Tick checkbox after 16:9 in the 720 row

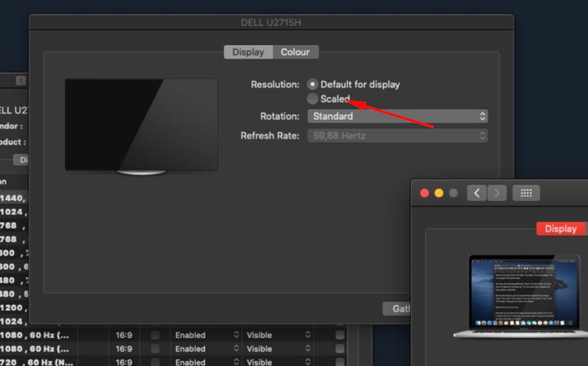(155, 362)
